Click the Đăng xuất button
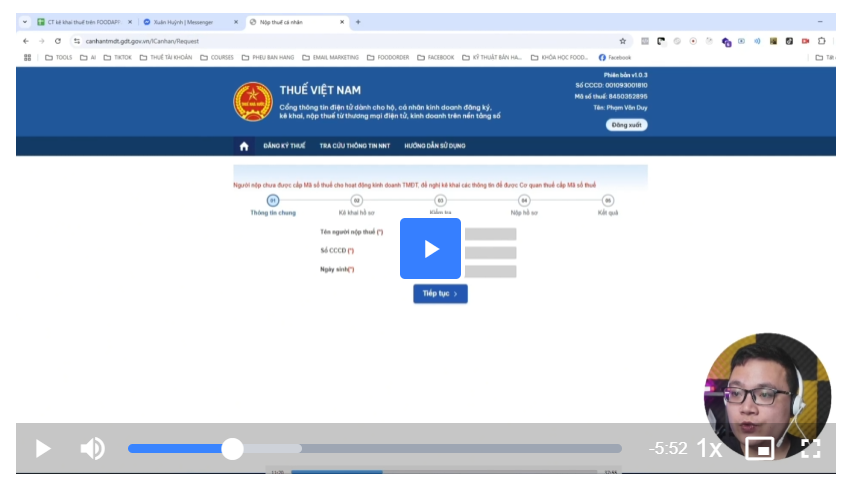The image size is (849, 487). pyautogui.click(x=626, y=125)
